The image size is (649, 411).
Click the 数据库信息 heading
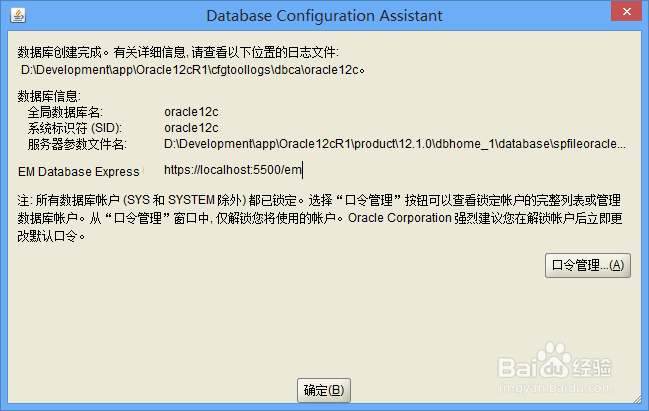(x=49, y=96)
